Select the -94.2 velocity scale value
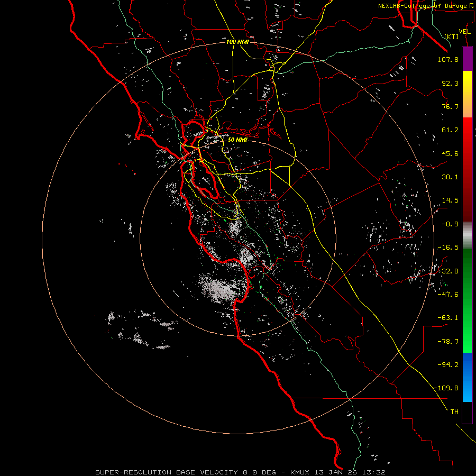 coord(448,364)
